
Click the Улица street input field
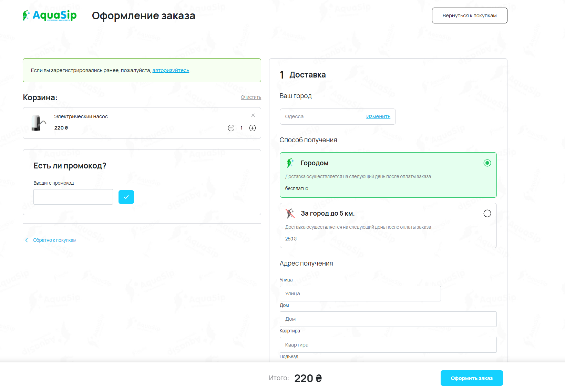pos(360,293)
